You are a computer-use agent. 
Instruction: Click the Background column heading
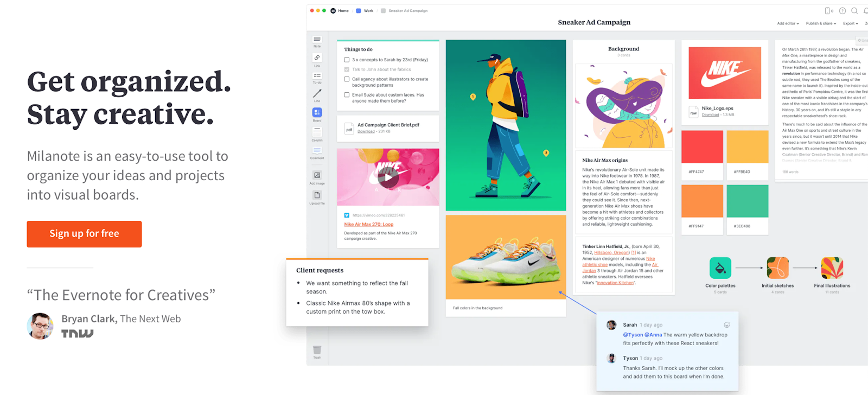(623, 49)
